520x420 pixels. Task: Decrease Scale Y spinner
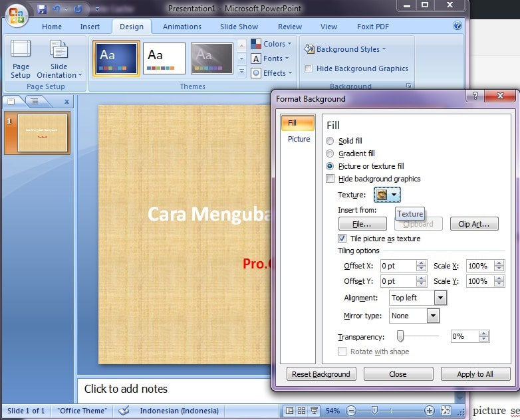click(499, 284)
